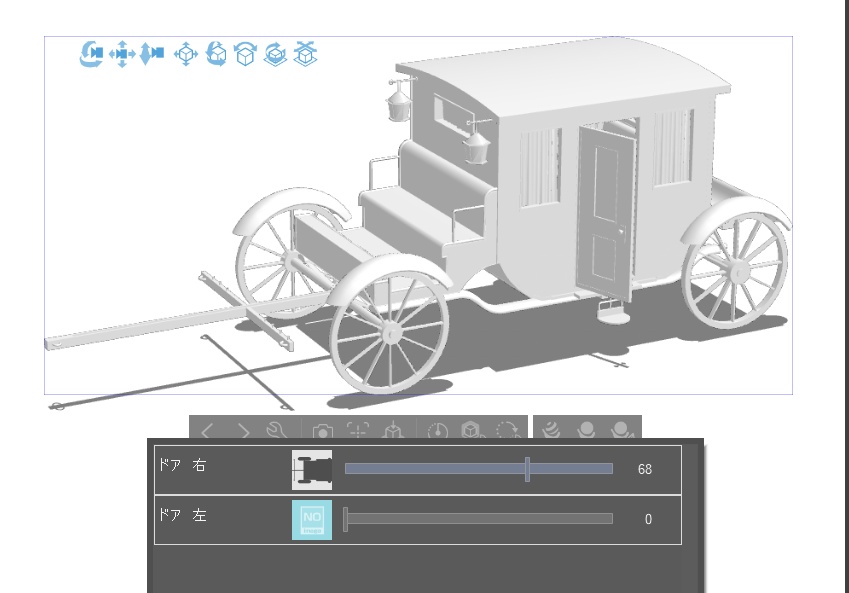Select the move object on plane icon
The height and width of the screenshot is (593, 849).
[x=186, y=54]
